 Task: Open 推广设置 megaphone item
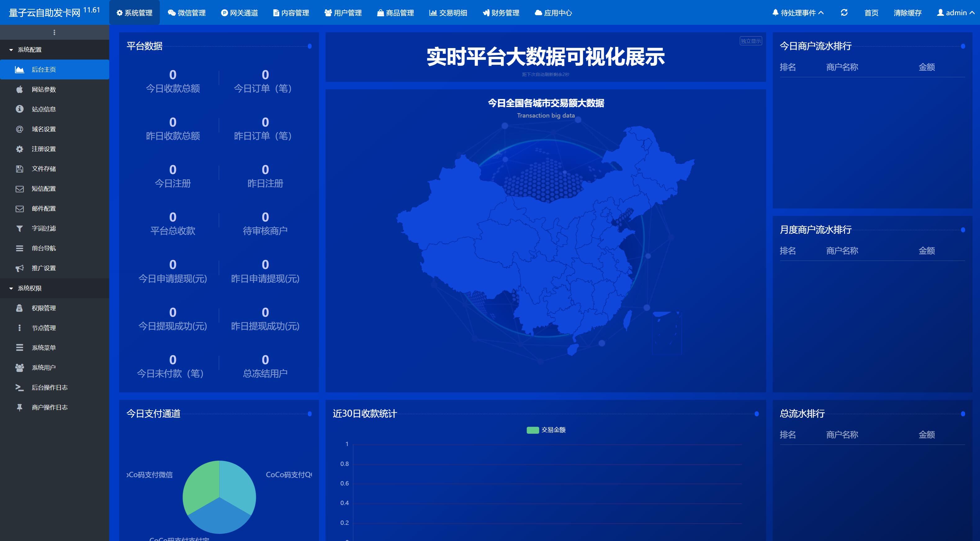pyautogui.click(x=43, y=268)
